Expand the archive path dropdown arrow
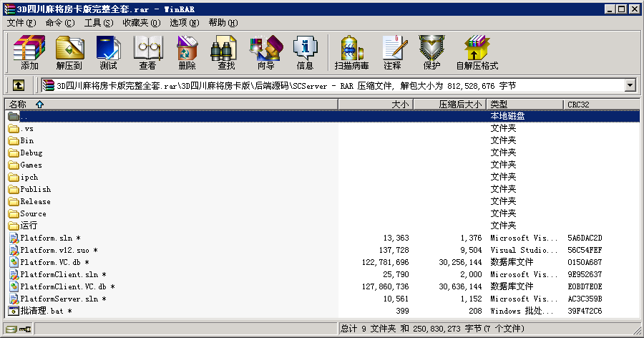This screenshot has width=644, height=338. [630, 85]
